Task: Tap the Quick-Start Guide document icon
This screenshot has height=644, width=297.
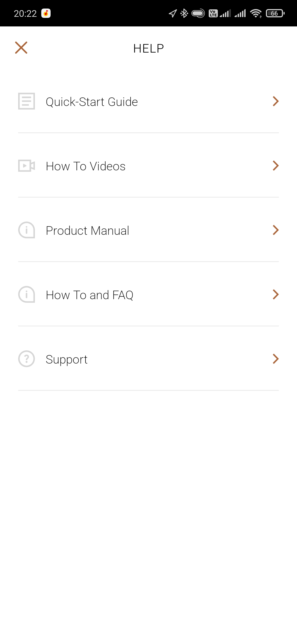Action: point(26,101)
